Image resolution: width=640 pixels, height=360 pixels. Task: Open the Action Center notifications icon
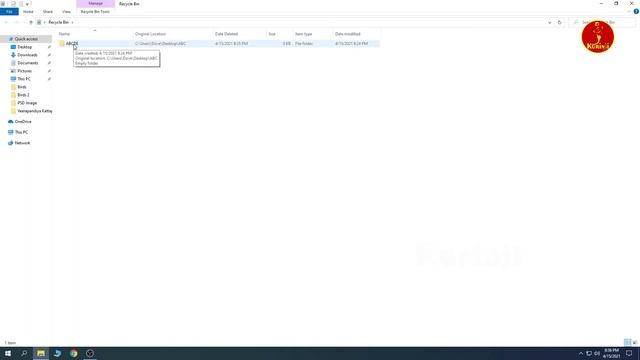tap(629, 353)
